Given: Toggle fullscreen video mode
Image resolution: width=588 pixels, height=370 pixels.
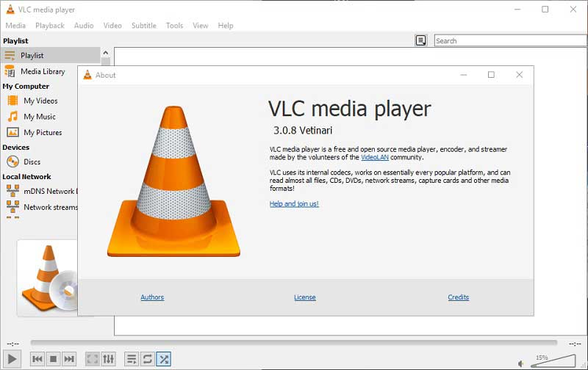Looking at the screenshot, I should [93, 359].
